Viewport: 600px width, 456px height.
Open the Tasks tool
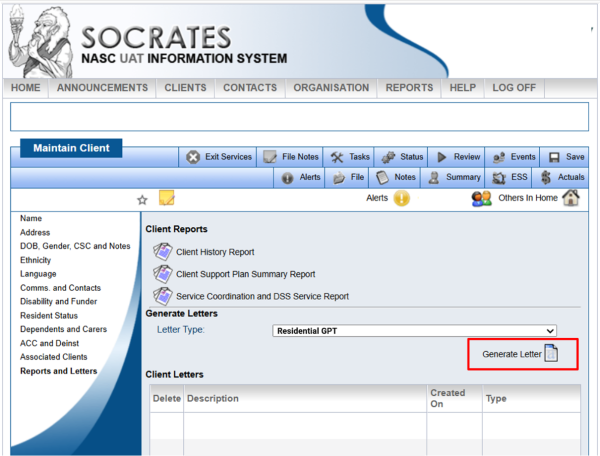[x=349, y=157]
